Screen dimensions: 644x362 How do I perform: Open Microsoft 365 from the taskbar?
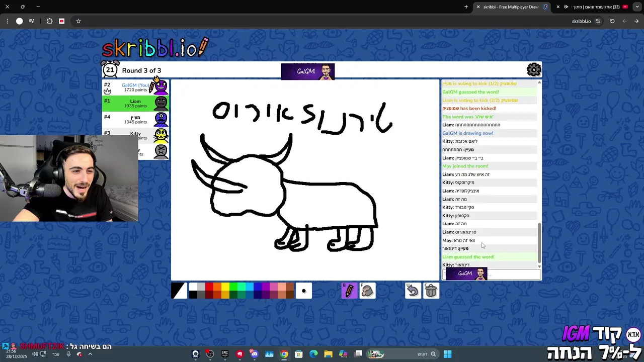point(343,354)
